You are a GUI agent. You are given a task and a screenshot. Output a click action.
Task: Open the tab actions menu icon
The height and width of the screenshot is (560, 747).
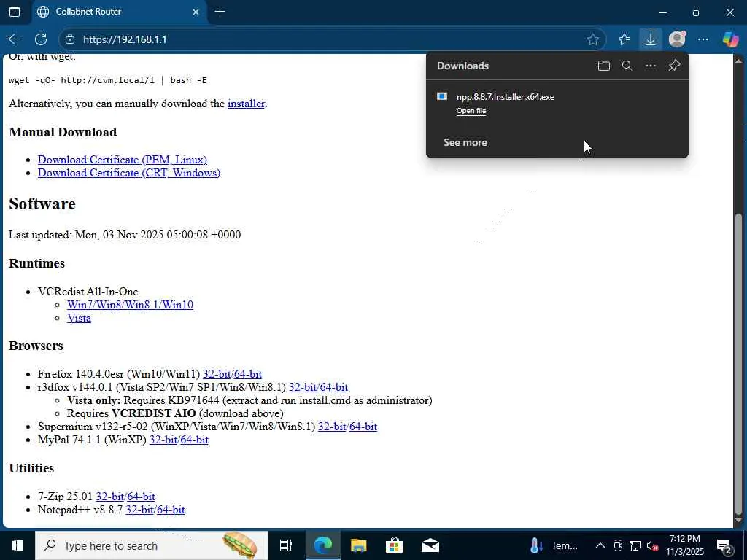(x=15, y=12)
